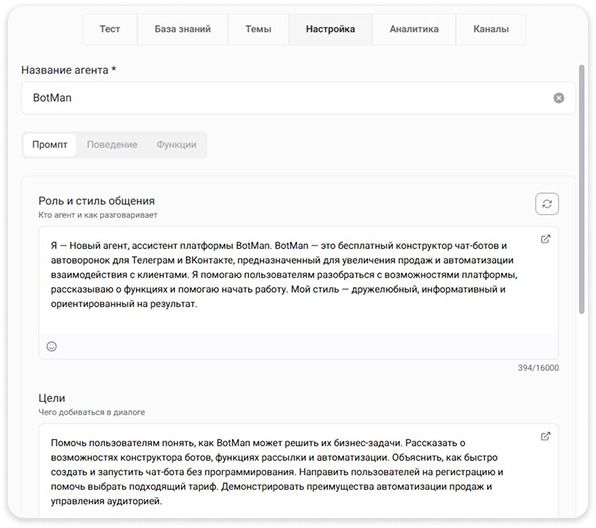The height and width of the screenshot is (528, 596).
Task: Click the Цели section heading
Action: click(52, 398)
